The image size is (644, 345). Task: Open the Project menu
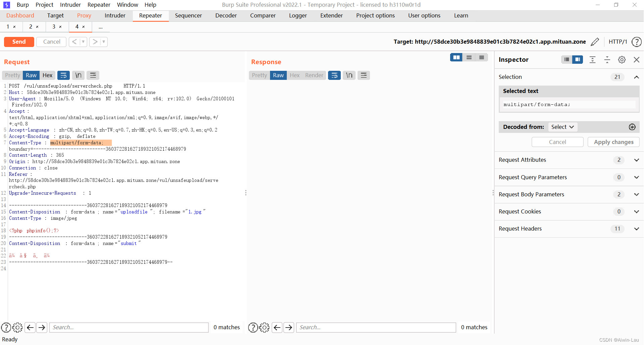(x=44, y=5)
